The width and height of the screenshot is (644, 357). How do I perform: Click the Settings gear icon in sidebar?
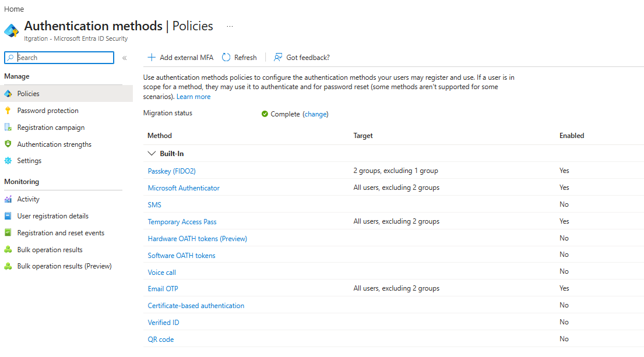[x=8, y=160]
